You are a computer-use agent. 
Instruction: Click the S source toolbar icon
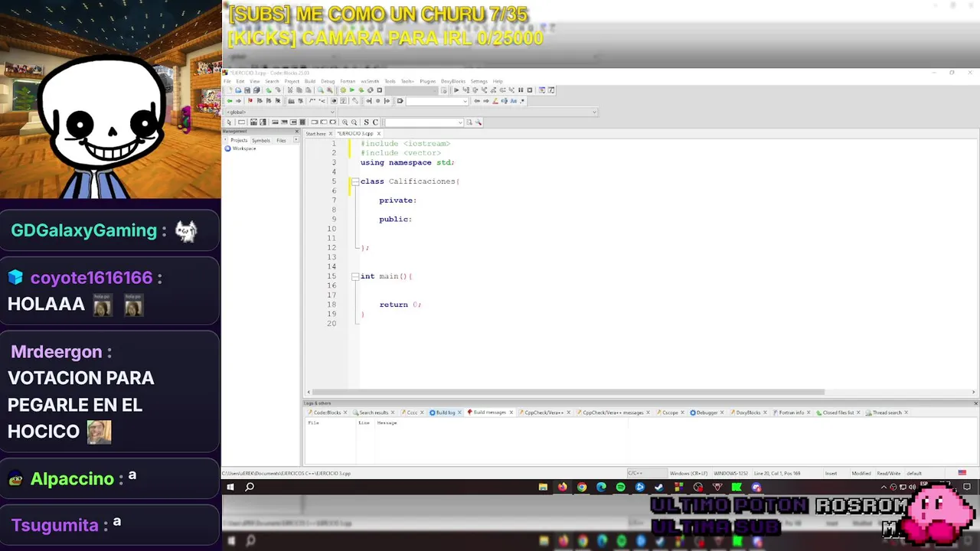pyautogui.click(x=366, y=122)
